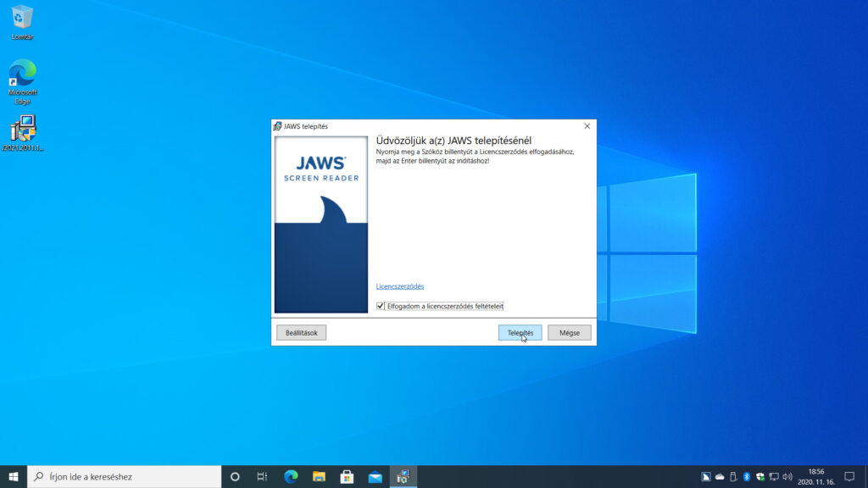Open the Action Center notifications icon

pos(849,476)
